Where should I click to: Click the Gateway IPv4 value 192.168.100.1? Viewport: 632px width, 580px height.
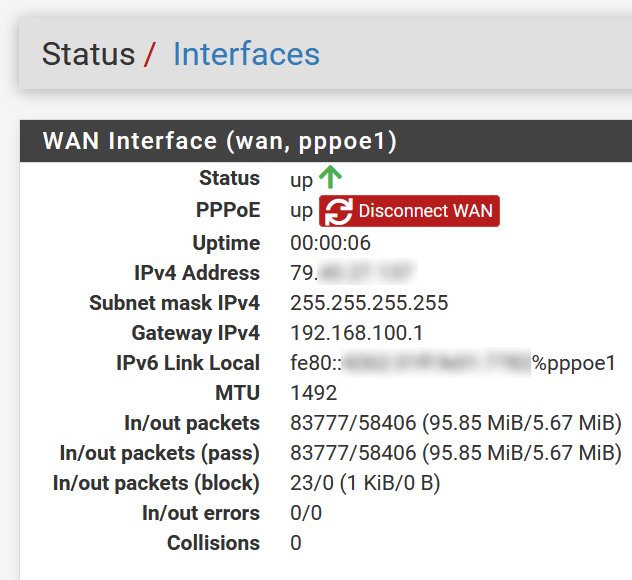pyautogui.click(x=356, y=333)
